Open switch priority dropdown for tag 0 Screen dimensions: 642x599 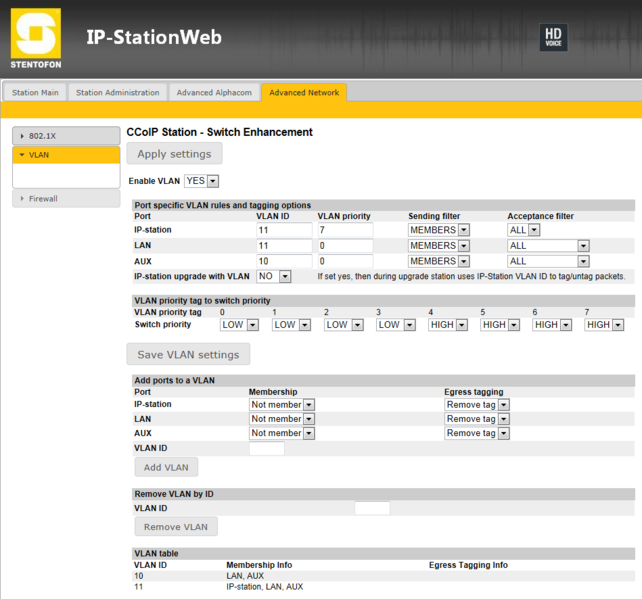pyautogui.click(x=239, y=325)
